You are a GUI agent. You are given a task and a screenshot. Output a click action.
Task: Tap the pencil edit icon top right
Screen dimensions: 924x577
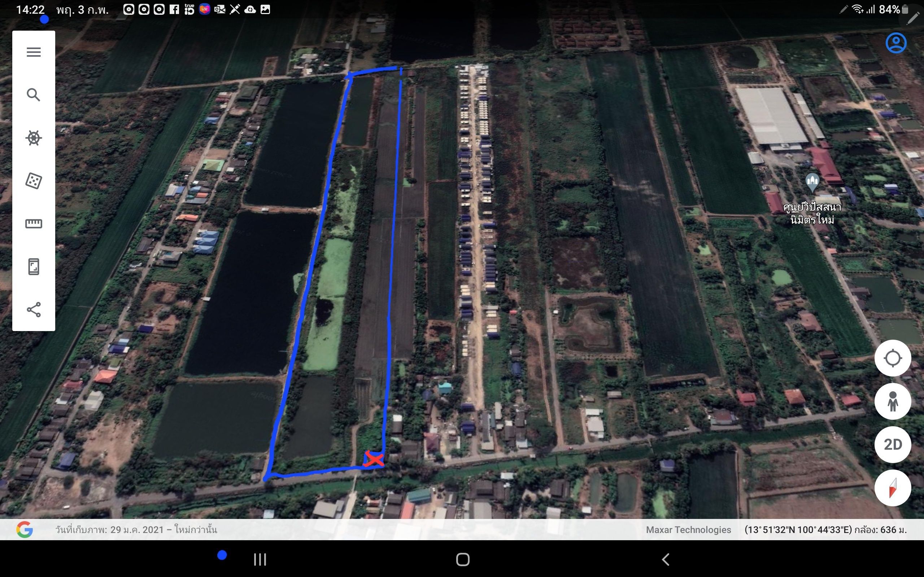913,17
